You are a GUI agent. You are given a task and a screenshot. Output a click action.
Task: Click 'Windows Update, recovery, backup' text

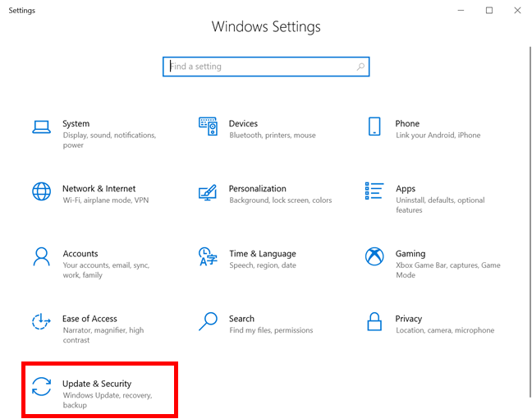(108, 400)
